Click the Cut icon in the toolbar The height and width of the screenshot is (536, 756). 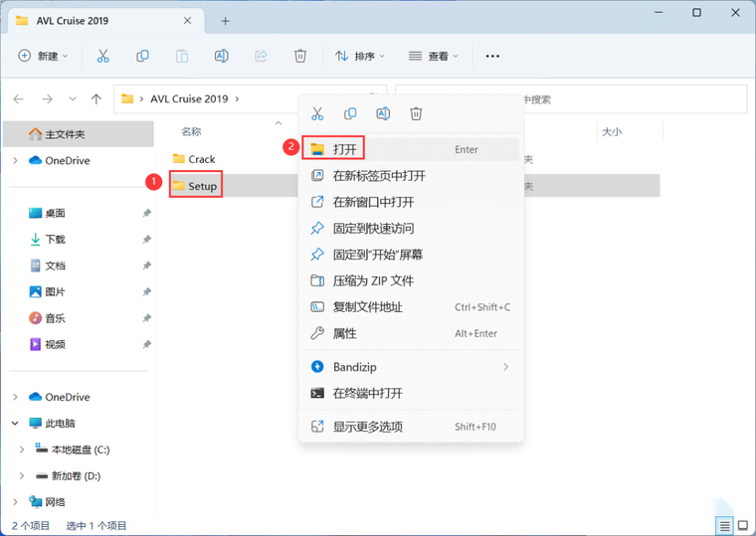102,56
